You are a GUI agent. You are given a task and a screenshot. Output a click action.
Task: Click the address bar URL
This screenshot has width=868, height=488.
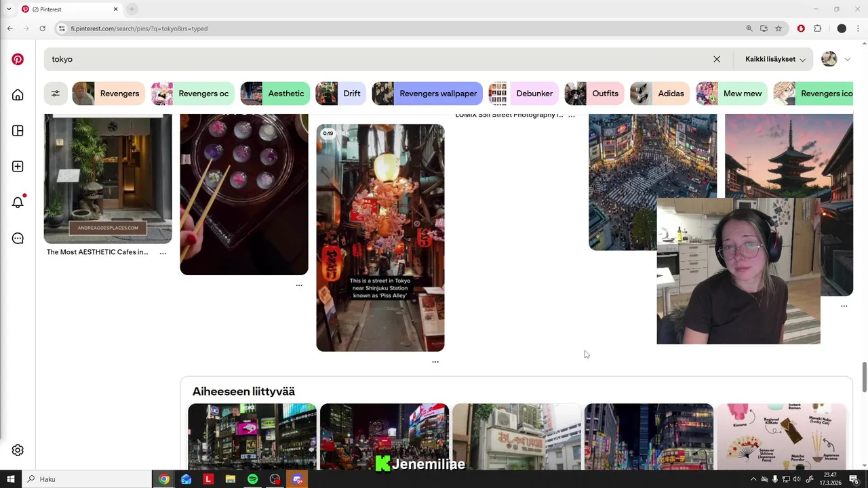pyautogui.click(x=139, y=28)
